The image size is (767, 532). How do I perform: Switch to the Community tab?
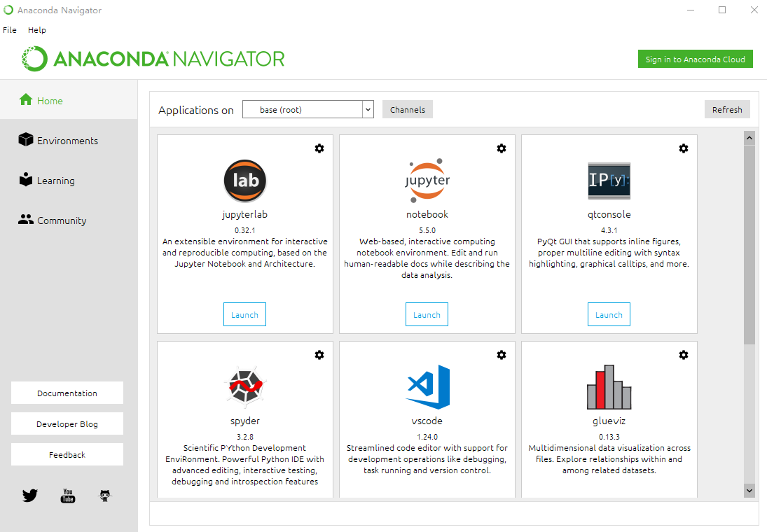click(69, 220)
